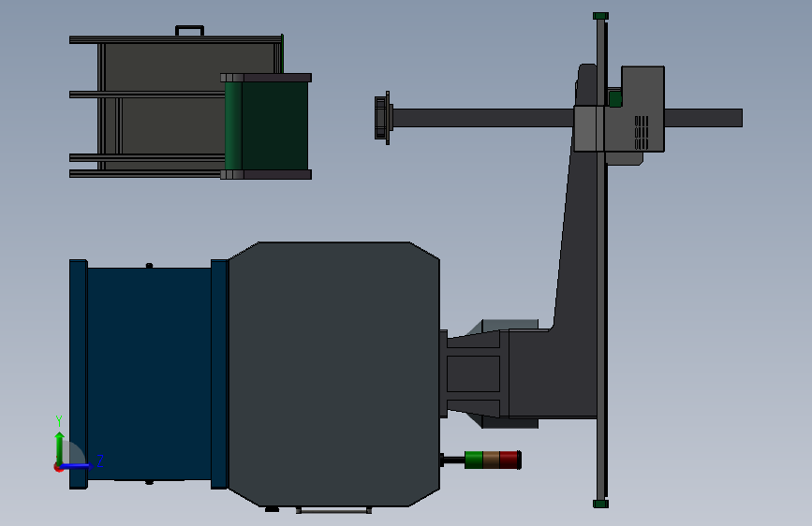
Task: Select the dark gray octagonal housing
Action: [x=334, y=373]
